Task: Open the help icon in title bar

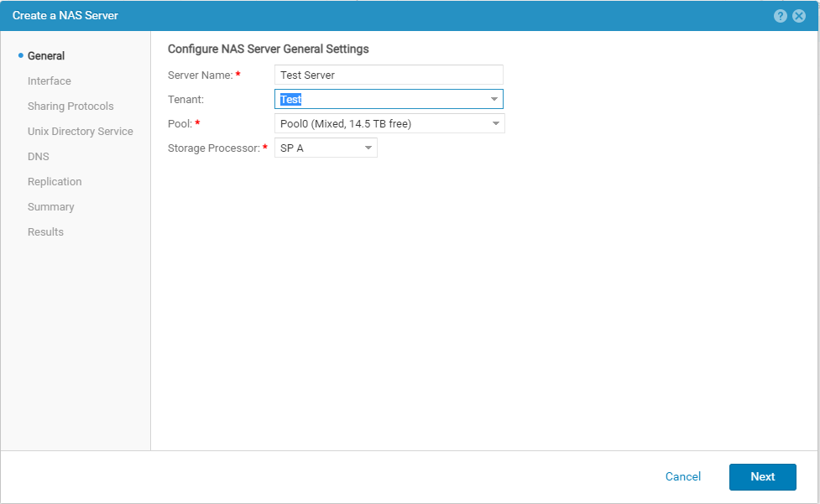Action: point(781,16)
